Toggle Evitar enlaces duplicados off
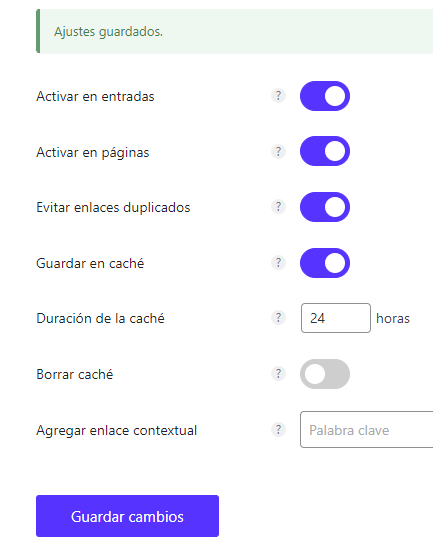The height and width of the screenshot is (543, 433). coord(325,207)
